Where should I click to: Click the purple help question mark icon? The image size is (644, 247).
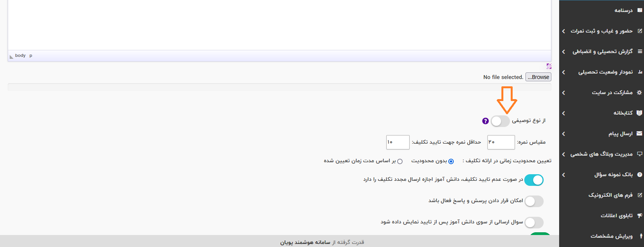485,121
